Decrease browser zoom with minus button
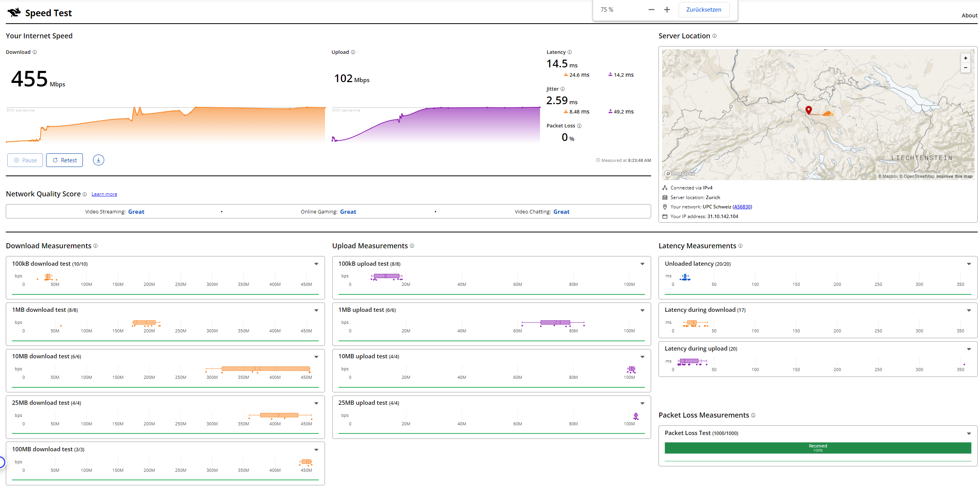The image size is (980, 490). [651, 10]
